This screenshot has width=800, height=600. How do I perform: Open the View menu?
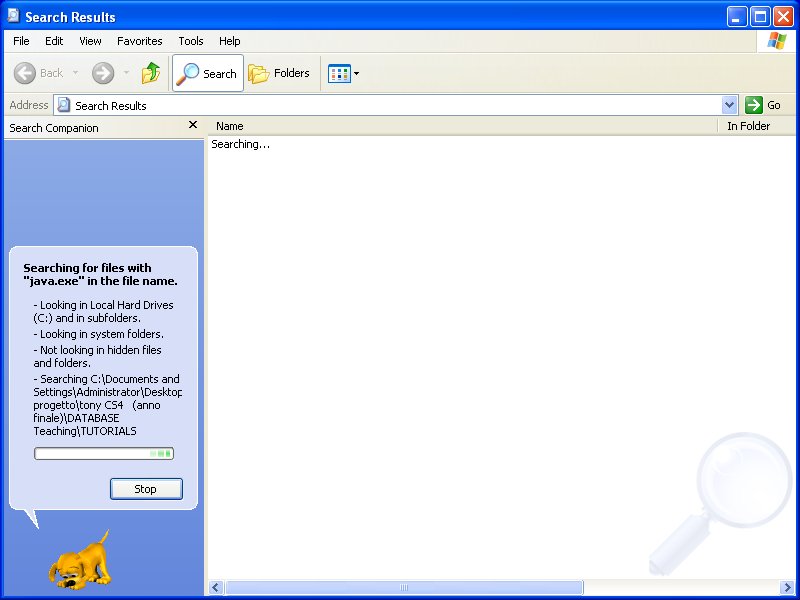[90, 41]
